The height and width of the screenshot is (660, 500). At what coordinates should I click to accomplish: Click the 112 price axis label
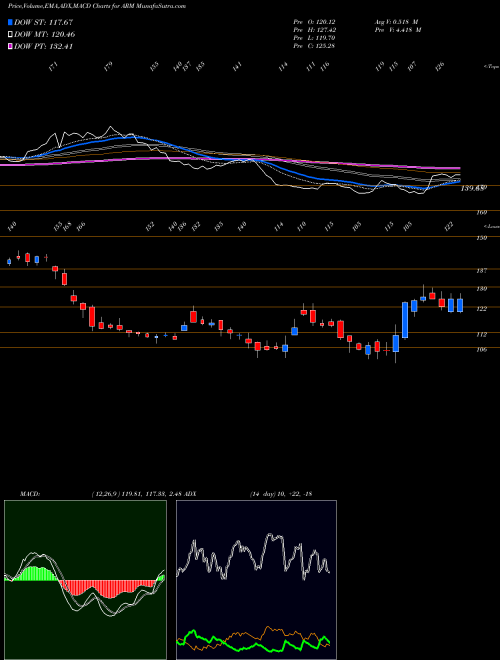pos(482,335)
